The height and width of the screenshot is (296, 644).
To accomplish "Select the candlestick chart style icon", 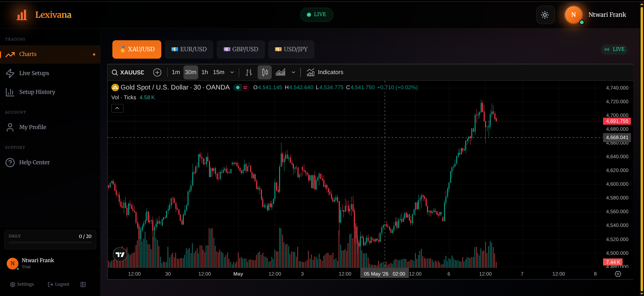I will click(x=265, y=72).
